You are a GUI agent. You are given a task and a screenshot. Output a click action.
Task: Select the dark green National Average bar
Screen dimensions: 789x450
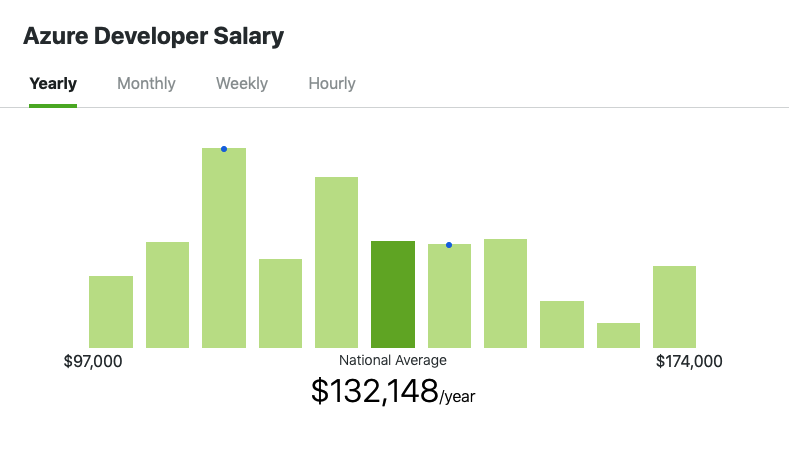pos(393,294)
